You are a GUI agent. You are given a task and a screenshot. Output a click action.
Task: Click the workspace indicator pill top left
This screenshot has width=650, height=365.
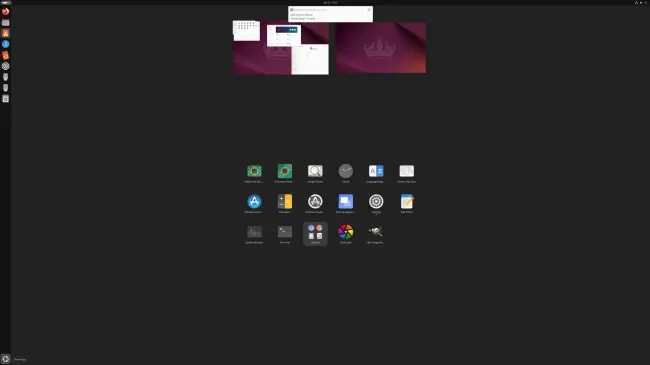(6, 2)
